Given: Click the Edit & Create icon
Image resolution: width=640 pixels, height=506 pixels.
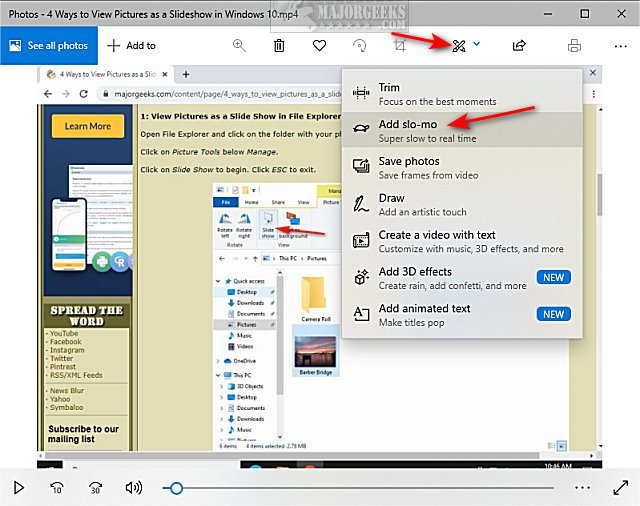Looking at the screenshot, I should point(459,46).
